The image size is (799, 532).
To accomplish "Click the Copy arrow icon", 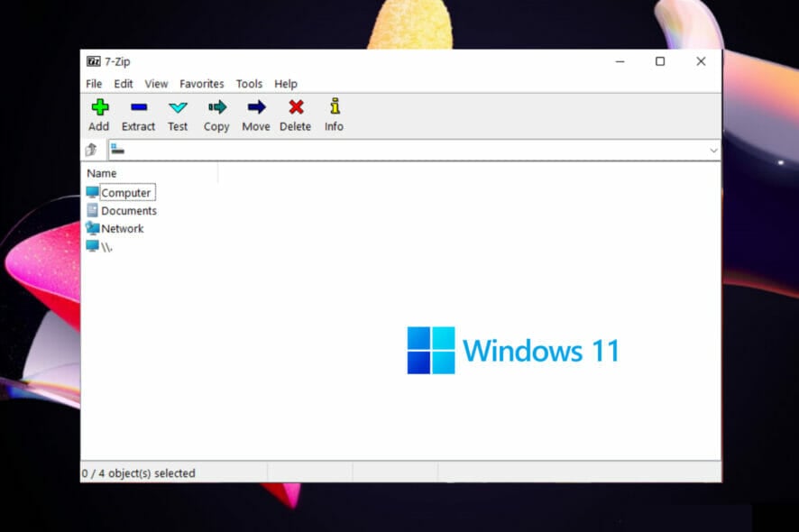I will pyautogui.click(x=217, y=107).
